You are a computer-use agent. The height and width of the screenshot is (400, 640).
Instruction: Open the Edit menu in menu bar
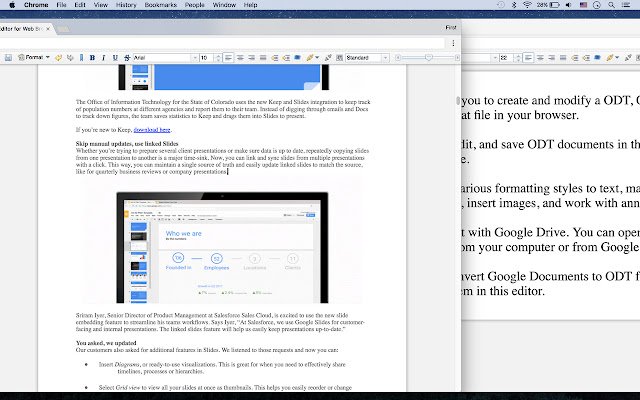point(80,5)
